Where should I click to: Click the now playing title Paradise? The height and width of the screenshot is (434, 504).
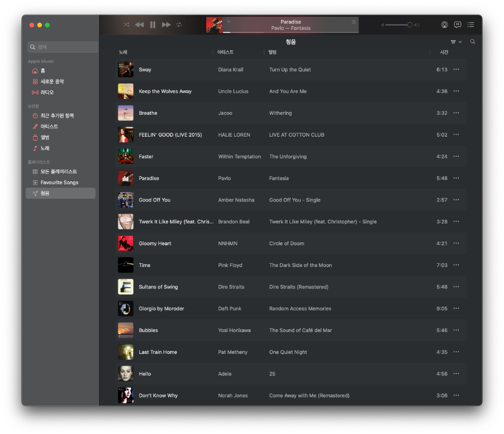[x=291, y=22]
